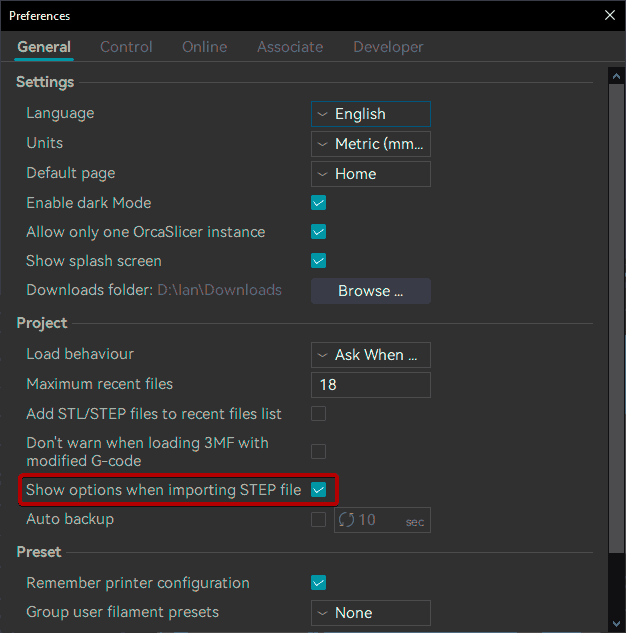Click the scrollbar down arrow
Image resolution: width=626 pixels, height=633 pixels.
[x=616, y=624]
